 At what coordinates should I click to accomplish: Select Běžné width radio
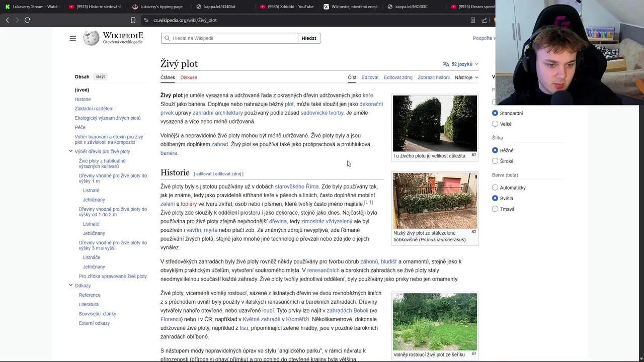tap(495, 150)
